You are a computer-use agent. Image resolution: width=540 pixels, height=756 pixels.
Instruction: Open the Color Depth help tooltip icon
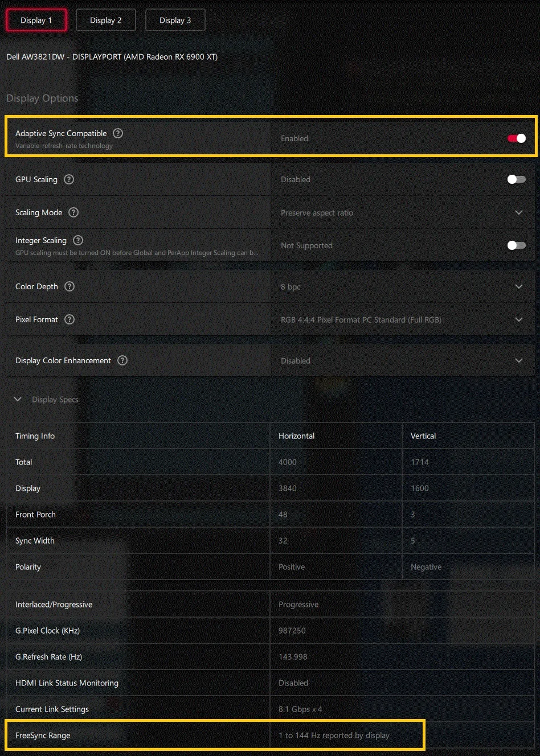tap(69, 286)
